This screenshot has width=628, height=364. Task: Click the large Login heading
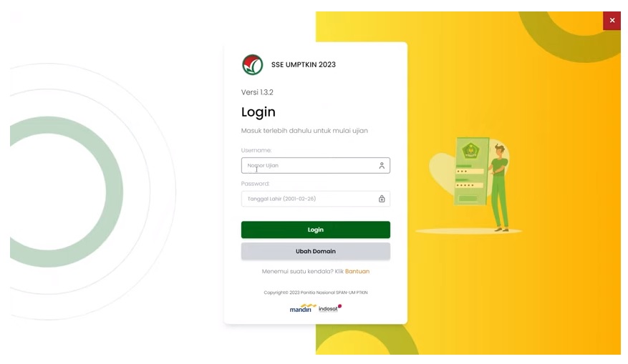coord(259,112)
